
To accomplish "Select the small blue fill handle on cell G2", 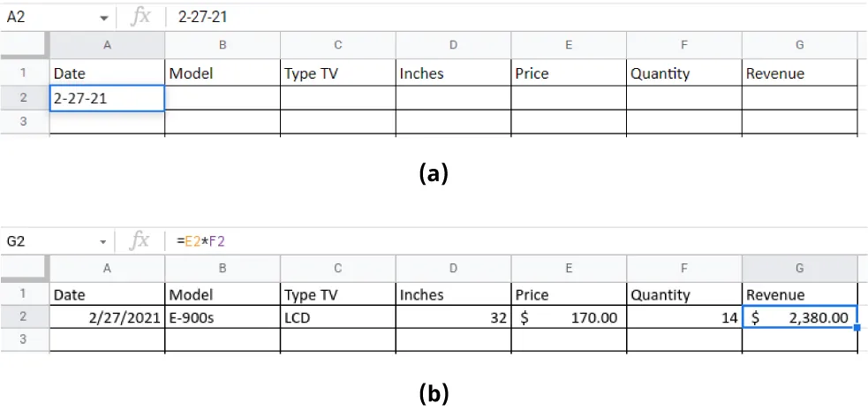I will click(x=857, y=329).
